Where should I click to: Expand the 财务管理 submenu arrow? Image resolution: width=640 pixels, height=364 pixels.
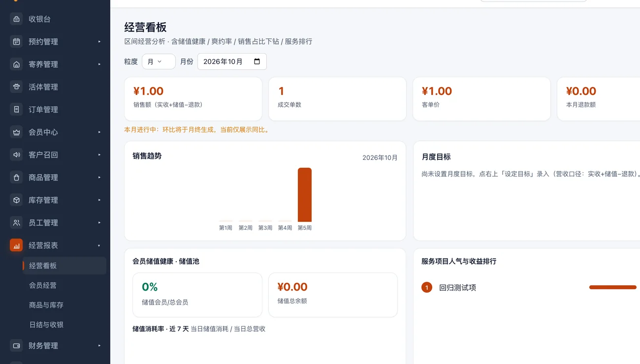click(x=99, y=346)
